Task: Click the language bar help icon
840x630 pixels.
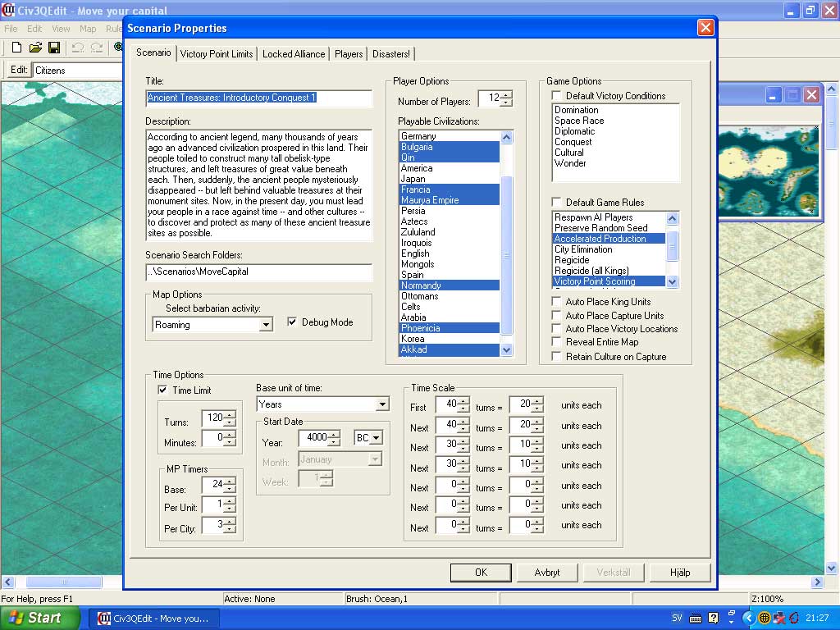Action: pos(713,619)
